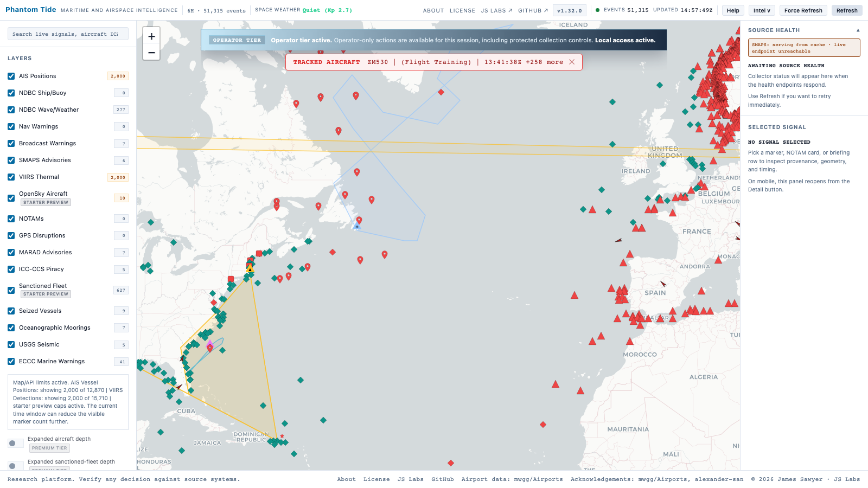The height and width of the screenshot is (488, 868).
Task: Open GITHUB in the top navigation
Action: [x=533, y=10]
